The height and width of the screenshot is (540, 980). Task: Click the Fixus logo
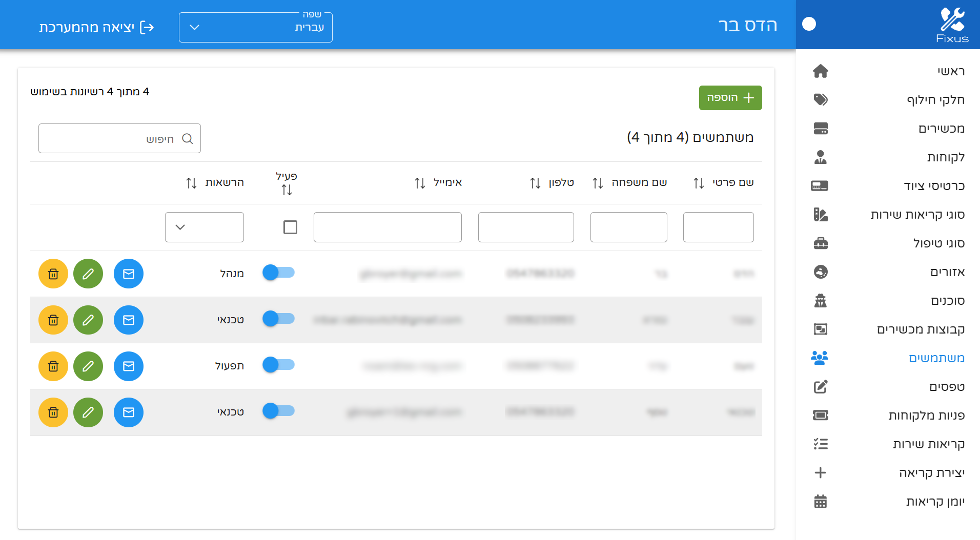coord(952,25)
